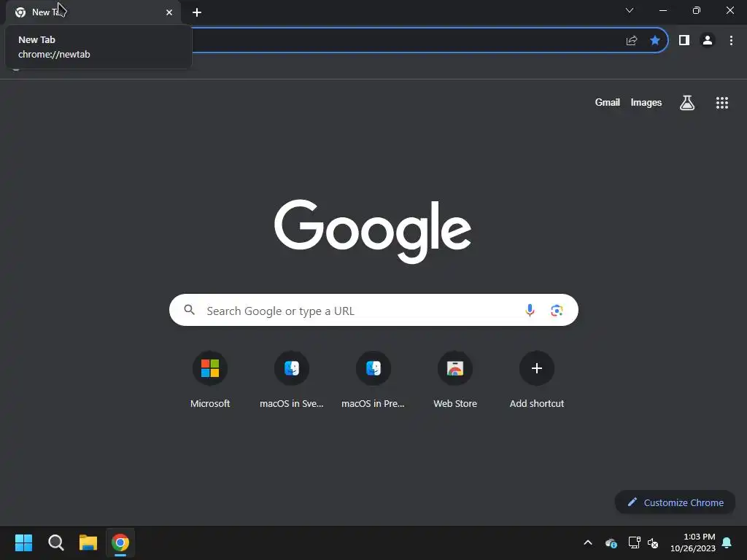Open the share this page icon
The image size is (747, 560).
[631, 41]
